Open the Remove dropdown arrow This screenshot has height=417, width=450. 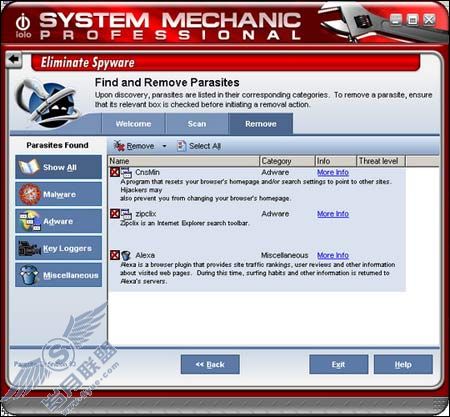point(164,146)
